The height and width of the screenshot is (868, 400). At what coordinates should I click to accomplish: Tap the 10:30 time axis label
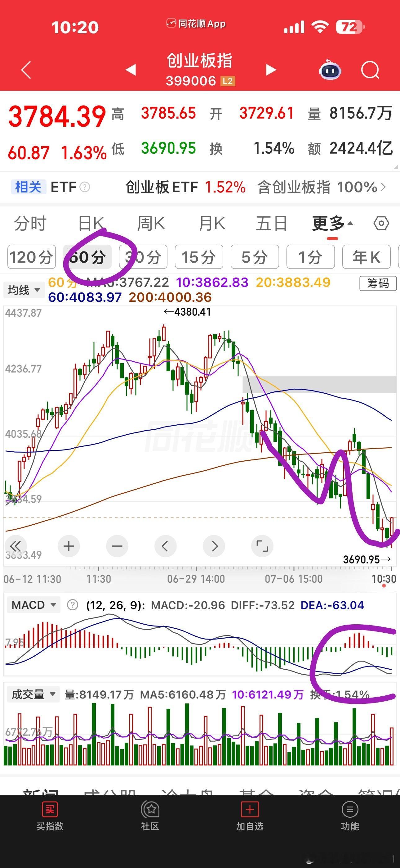pyautogui.click(x=384, y=579)
